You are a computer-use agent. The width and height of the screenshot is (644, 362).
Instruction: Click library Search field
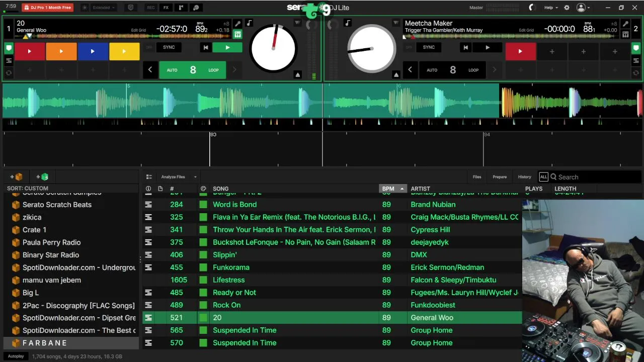595,177
